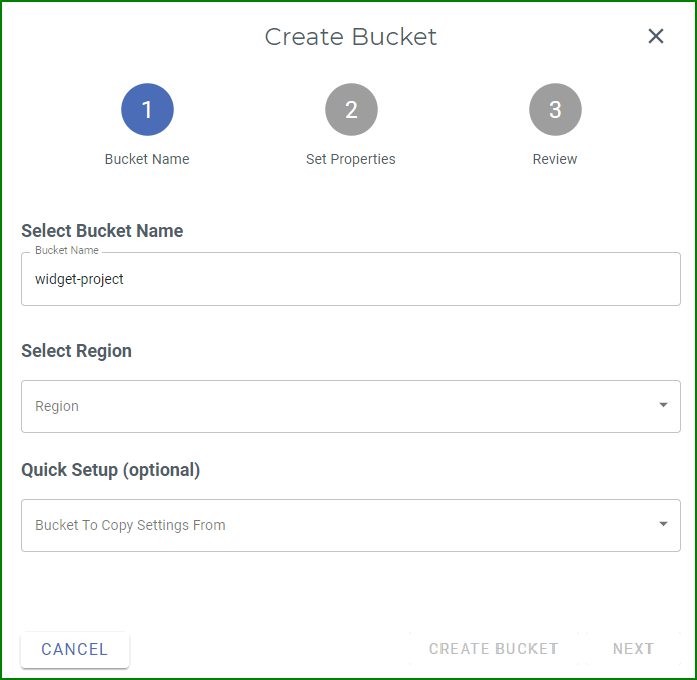697x680 pixels.
Task: Click the Next button
Action: pos(633,649)
